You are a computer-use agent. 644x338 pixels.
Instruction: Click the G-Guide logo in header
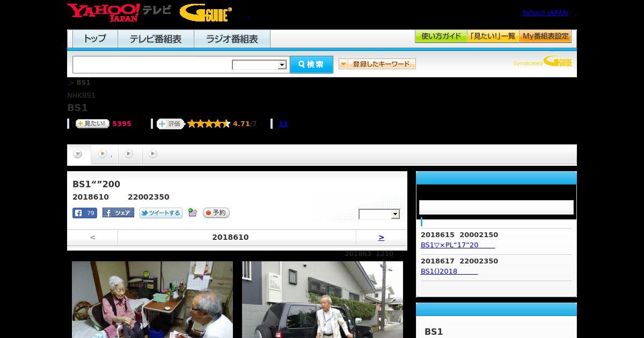click(x=206, y=13)
